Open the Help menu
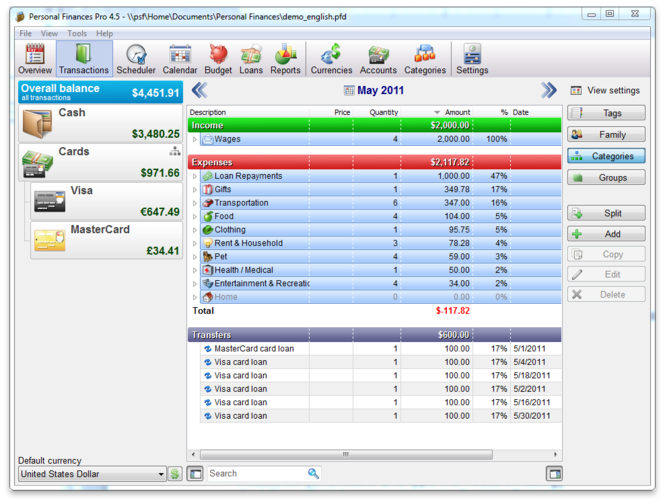The width and height of the screenshot is (665, 504). (x=104, y=34)
